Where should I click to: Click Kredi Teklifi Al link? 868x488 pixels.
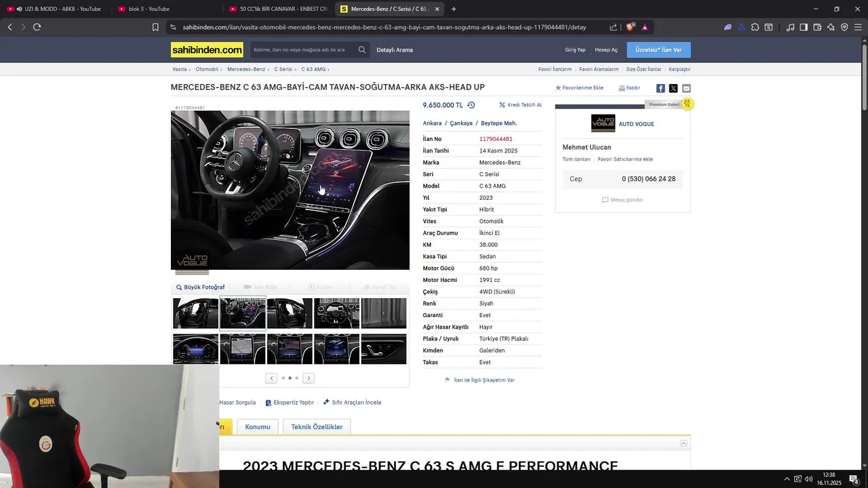(520, 105)
